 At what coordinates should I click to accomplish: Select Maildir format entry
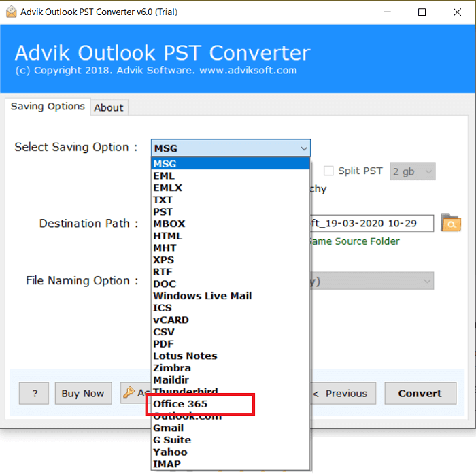pyautogui.click(x=231, y=380)
